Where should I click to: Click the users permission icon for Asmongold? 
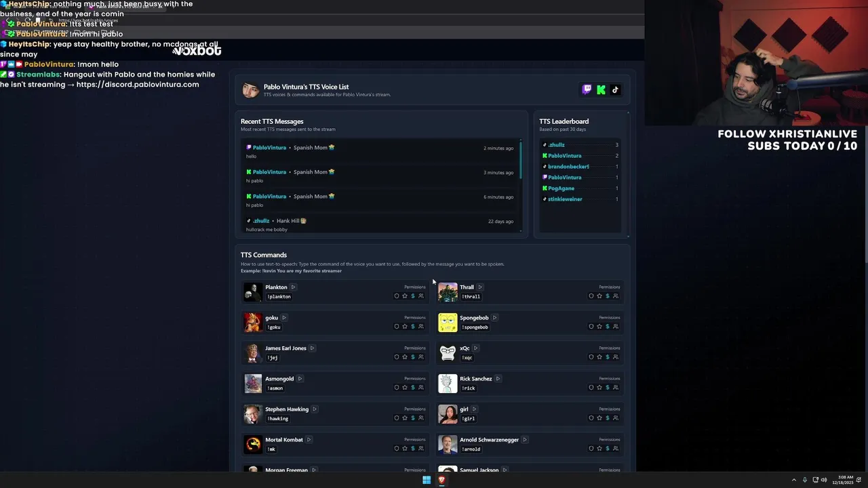coord(421,388)
